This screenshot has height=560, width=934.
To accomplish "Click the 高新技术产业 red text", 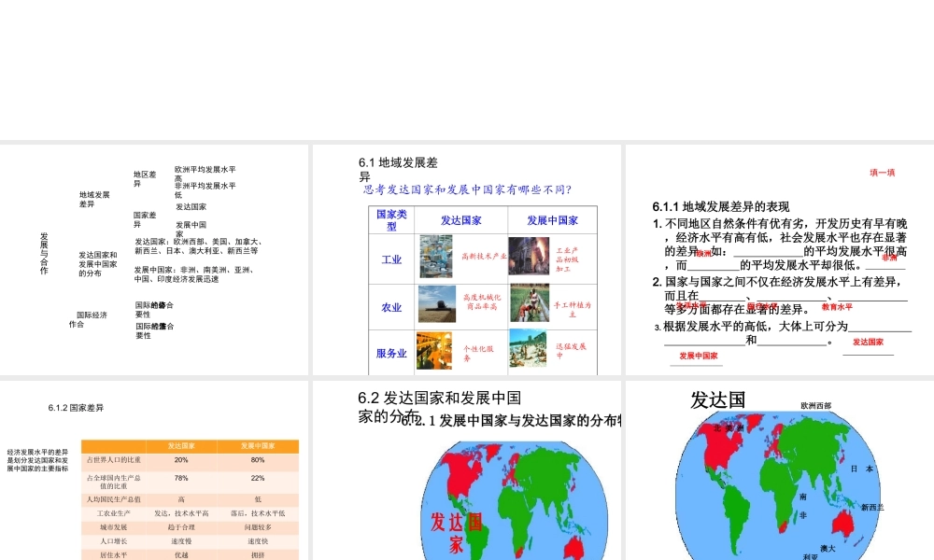I will (484, 256).
